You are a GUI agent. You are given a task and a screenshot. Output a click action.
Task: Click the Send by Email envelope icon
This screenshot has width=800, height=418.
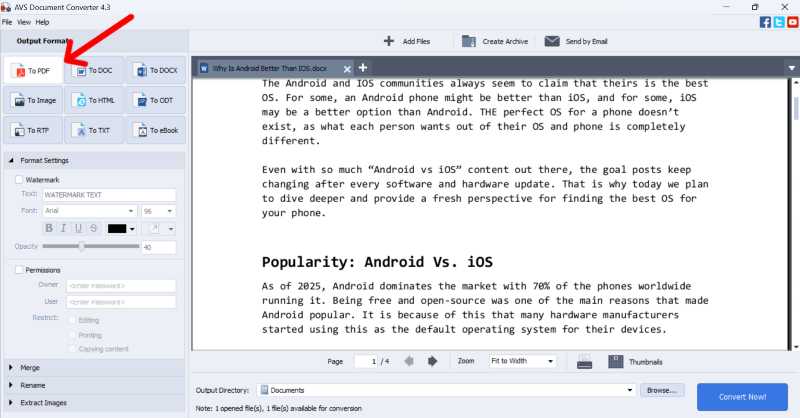pyautogui.click(x=551, y=41)
